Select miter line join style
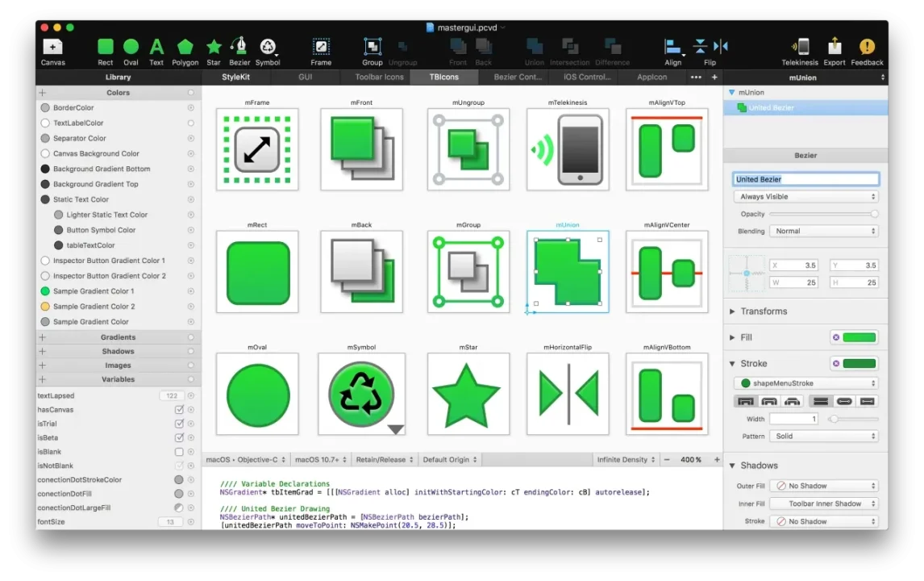 tap(746, 401)
